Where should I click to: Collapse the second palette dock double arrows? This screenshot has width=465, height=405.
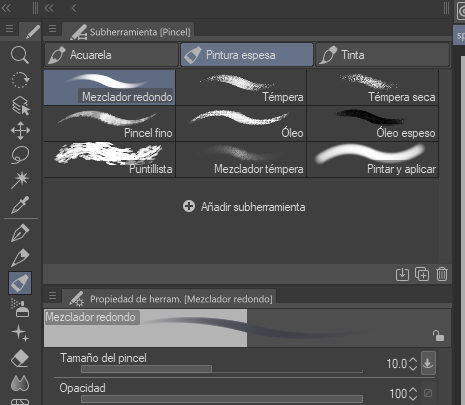click(x=49, y=8)
